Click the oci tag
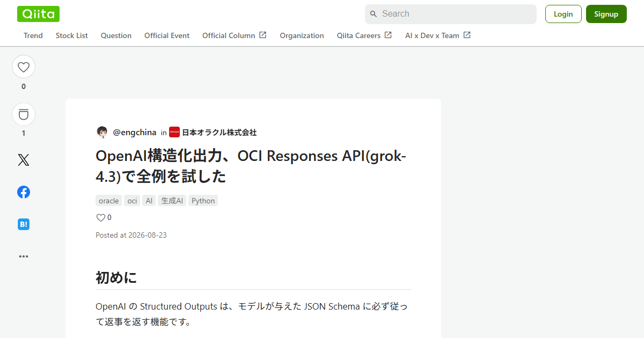The width and height of the screenshot is (644, 338). point(132,201)
